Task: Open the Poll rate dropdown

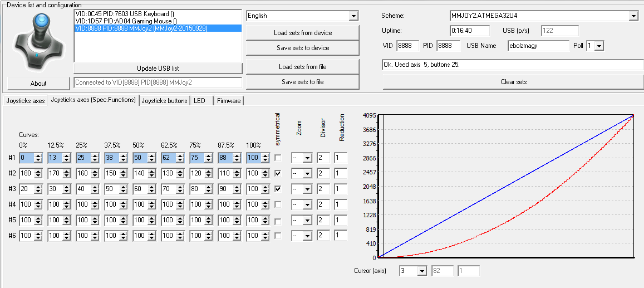Action: point(599,46)
